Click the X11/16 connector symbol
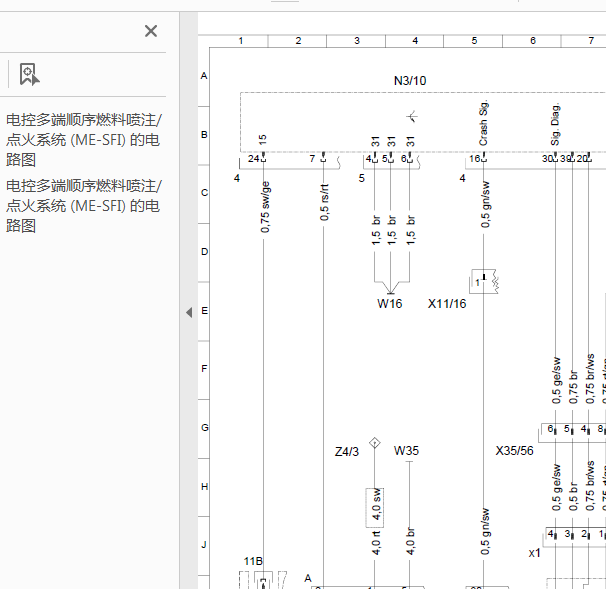Image resolution: width=606 pixels, height=589 pixels. click(484, 281)
